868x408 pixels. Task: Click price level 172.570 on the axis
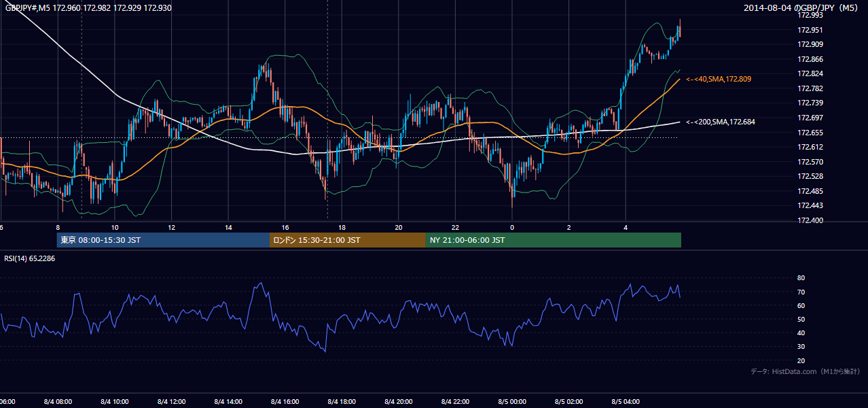tap(810, 162)
